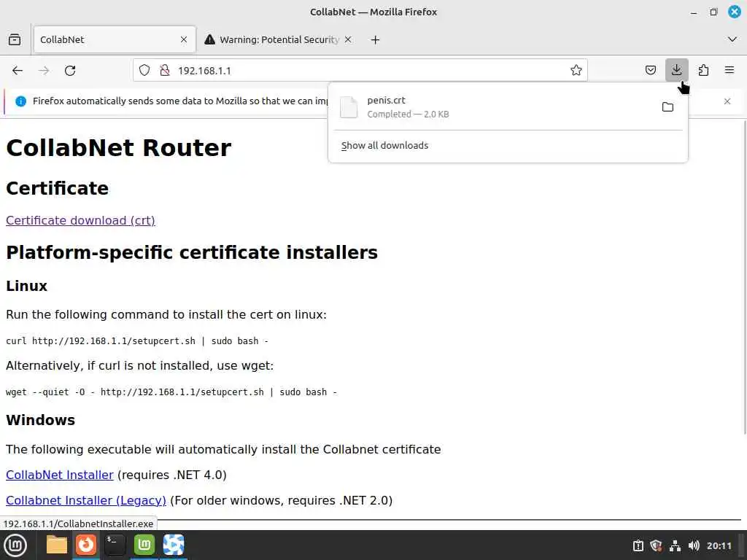Click the Firefox taskbar icon
The height and width of the screenshot is (560, 747).
[86, 545]
